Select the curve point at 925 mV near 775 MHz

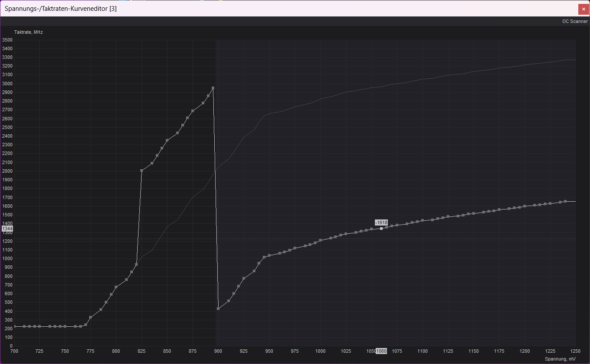point(244,278)
